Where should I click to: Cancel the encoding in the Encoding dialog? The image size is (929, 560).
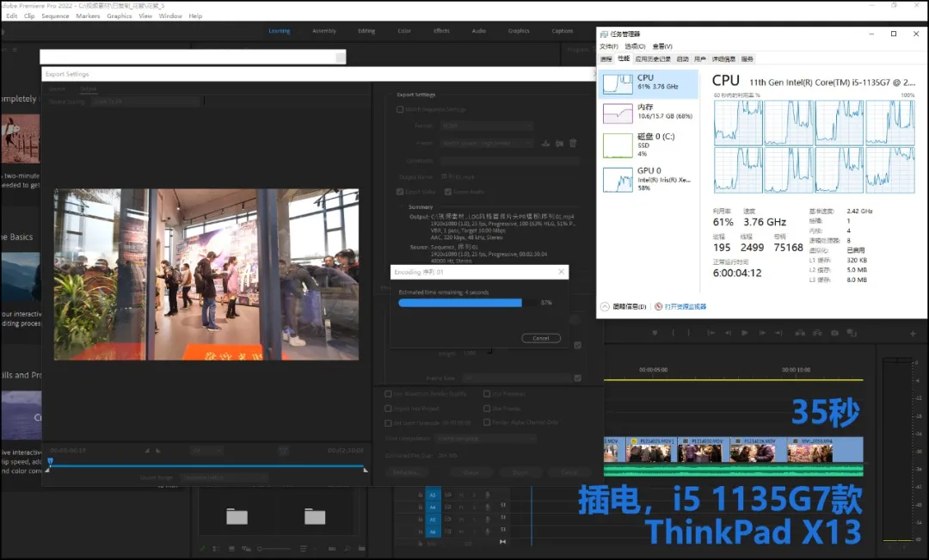click(x=541, y=338)
